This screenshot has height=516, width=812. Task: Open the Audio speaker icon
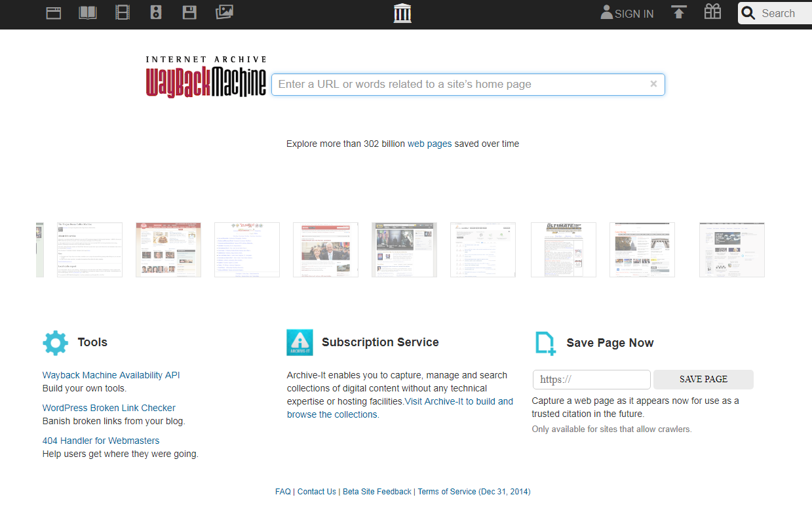(156, 12)
